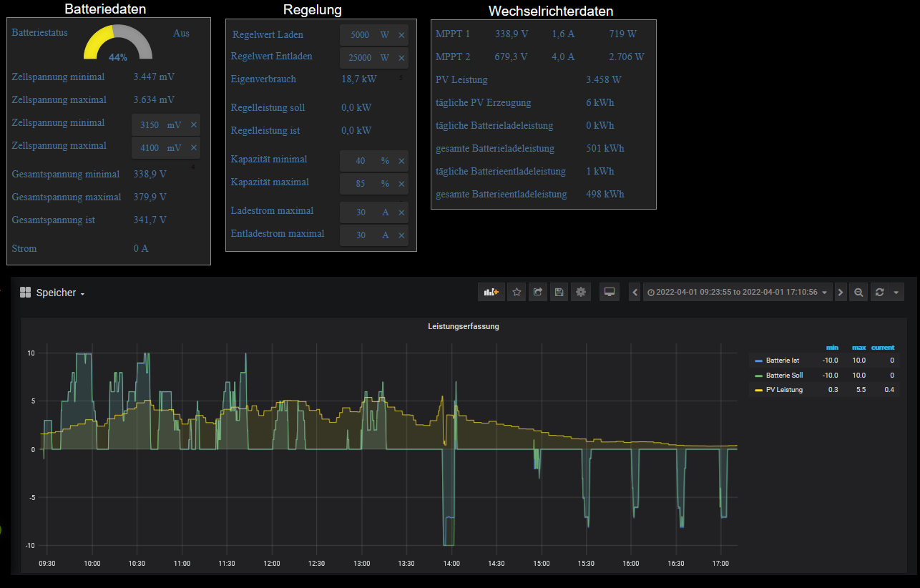Image resolution: width=920 pixels, height=588 pixels.
Task: Clear Kapazität maximal value with X
Action: coord(401,184)
